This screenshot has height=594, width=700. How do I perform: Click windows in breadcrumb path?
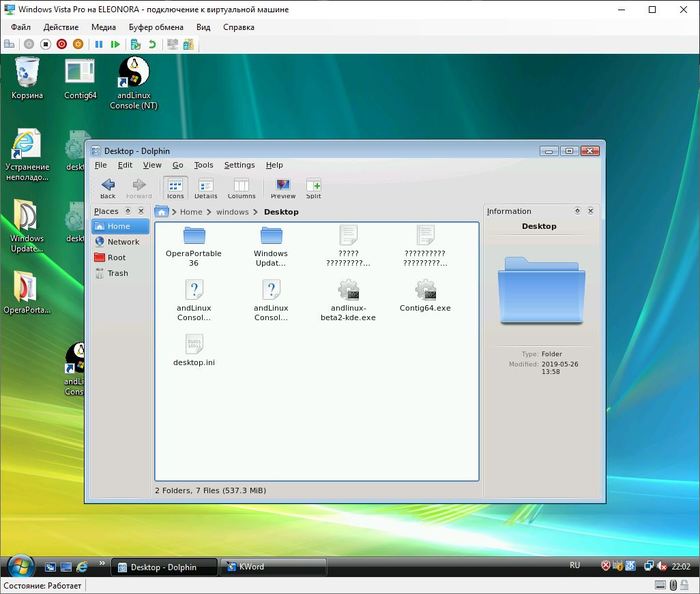232,212
